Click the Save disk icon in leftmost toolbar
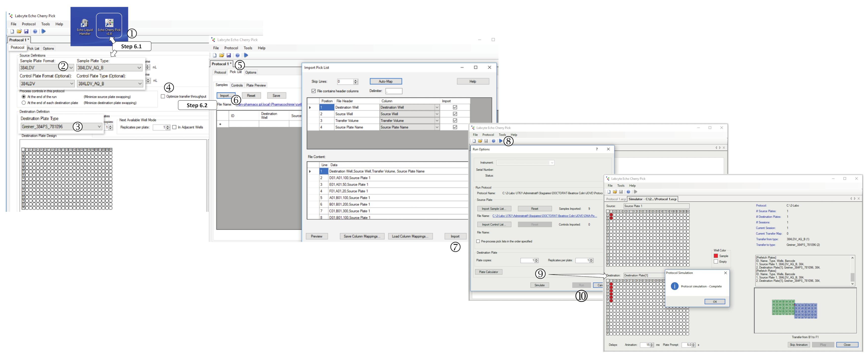The height and width of the screenshot is (361, 868). [26, 31]
